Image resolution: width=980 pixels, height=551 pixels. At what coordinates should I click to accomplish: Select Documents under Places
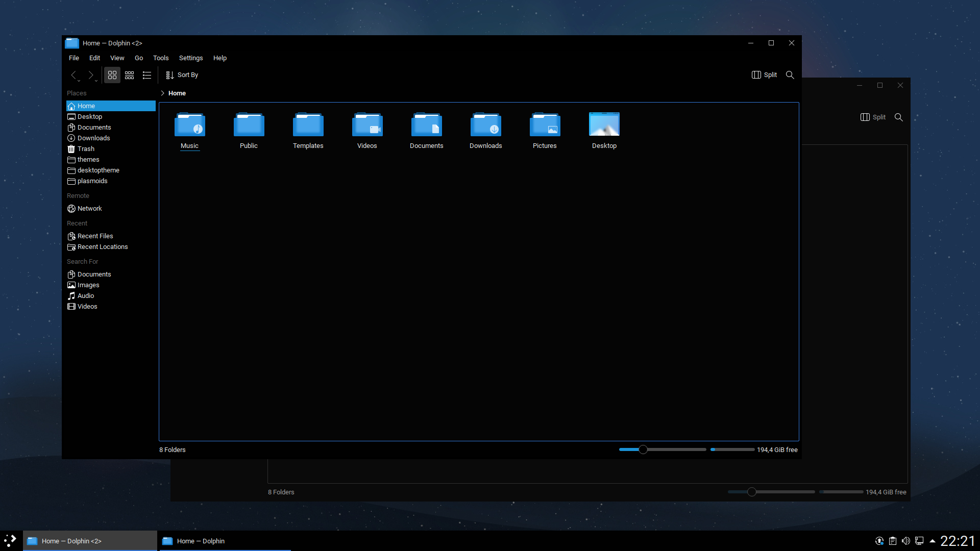point(111,128)
